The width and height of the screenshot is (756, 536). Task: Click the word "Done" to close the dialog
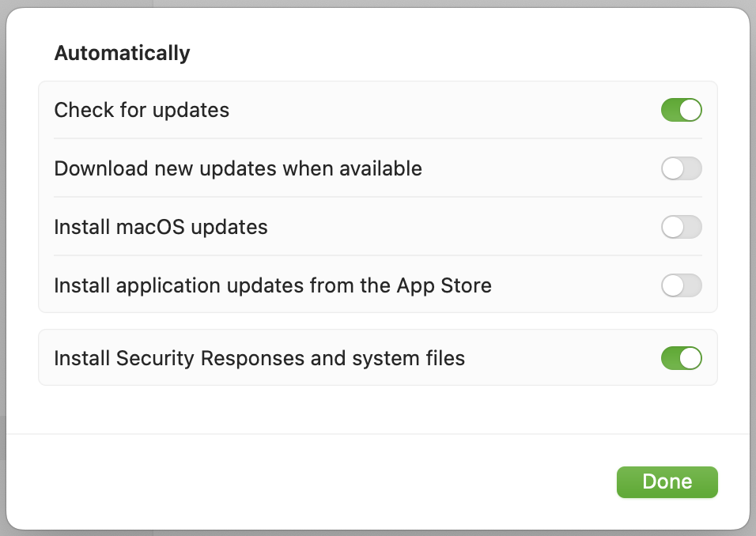667,481
